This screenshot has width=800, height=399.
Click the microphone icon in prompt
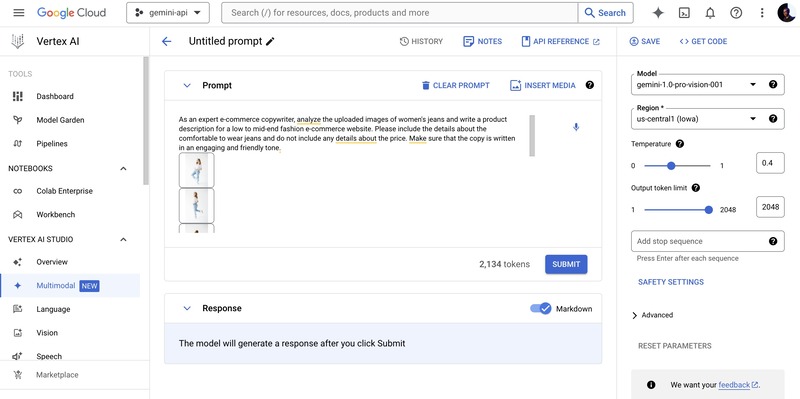click(x=576, y=127)
